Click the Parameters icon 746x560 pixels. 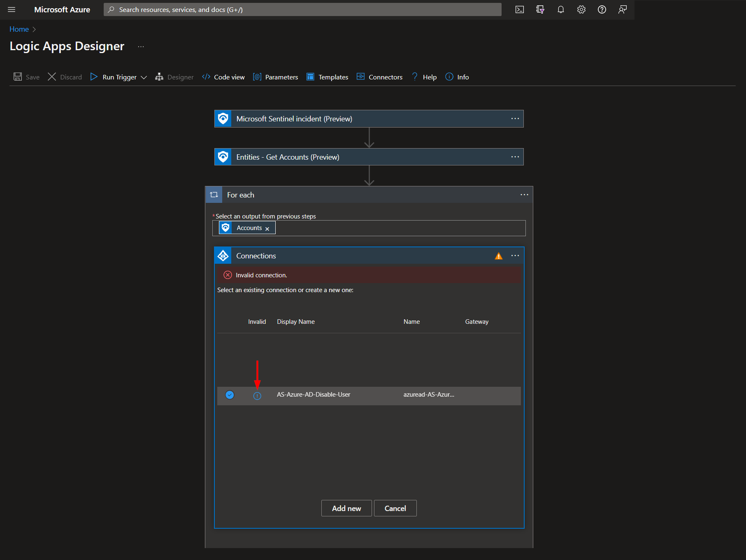click(x=257, y=77)
